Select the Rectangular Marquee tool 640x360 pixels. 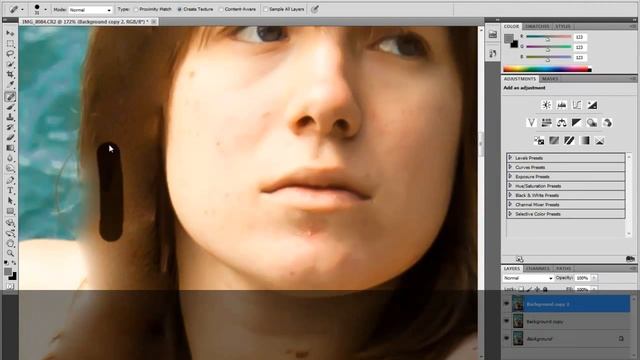coord(10,43)
